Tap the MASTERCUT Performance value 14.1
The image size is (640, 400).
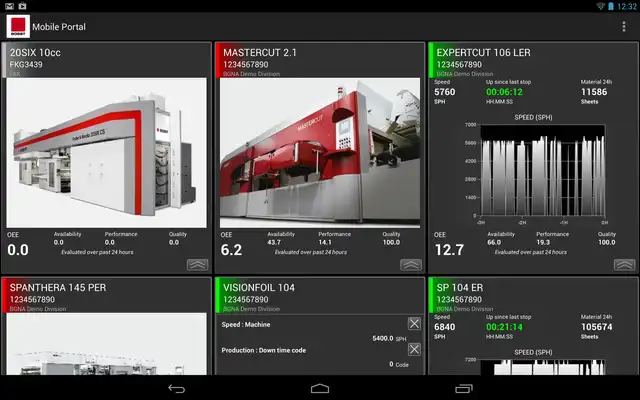click(325, 242)
